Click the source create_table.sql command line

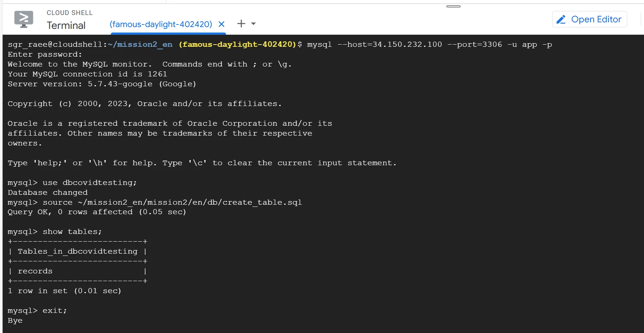[x=172, y=202]
